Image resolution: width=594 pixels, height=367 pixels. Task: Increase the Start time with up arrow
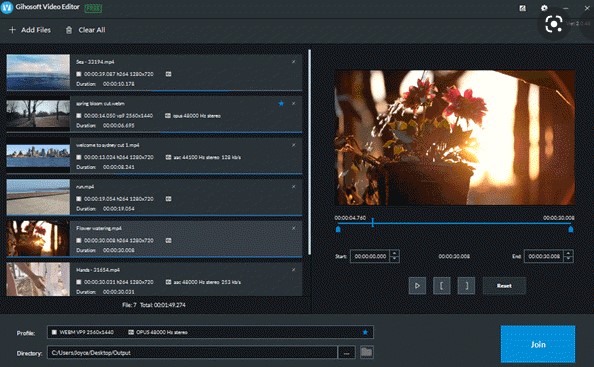point(395,253)
